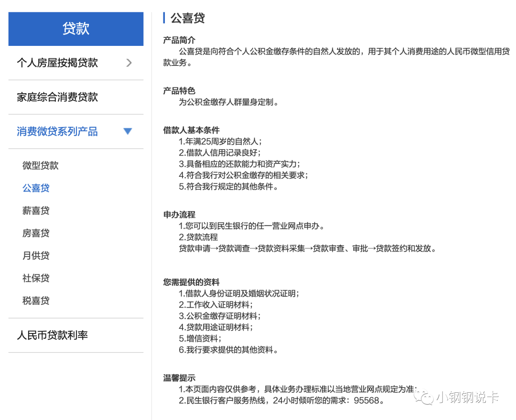Click the 公喜贷 page title
516x420 pixels.
point(187,18)
